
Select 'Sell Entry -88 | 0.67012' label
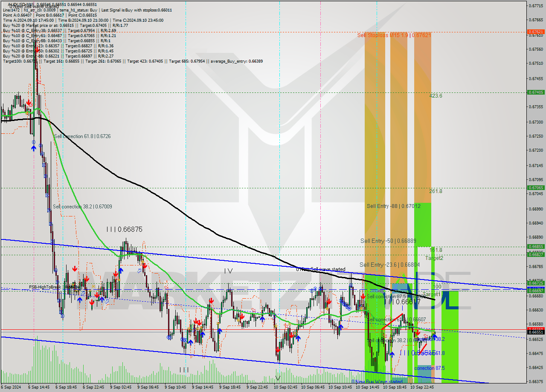pos(393,206)
